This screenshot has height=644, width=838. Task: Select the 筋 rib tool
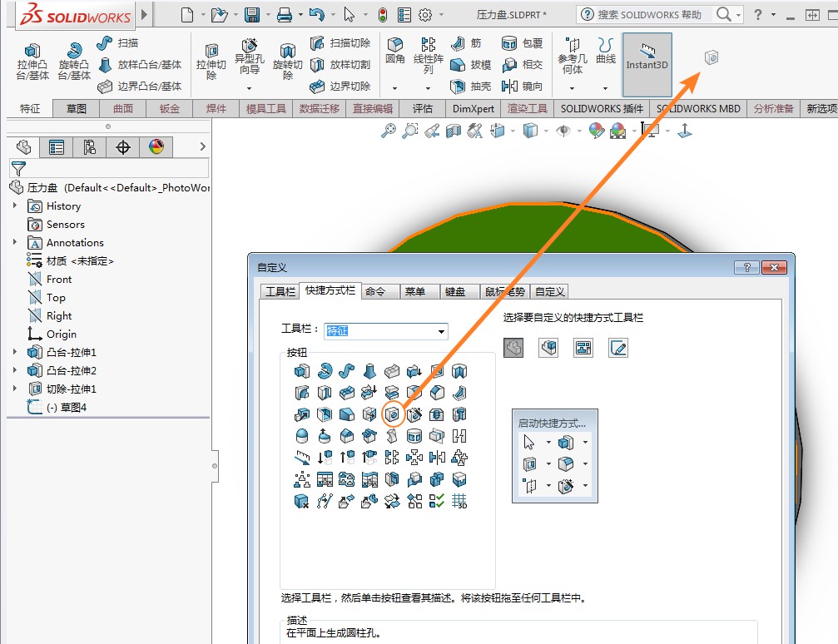tap(465, 42)
